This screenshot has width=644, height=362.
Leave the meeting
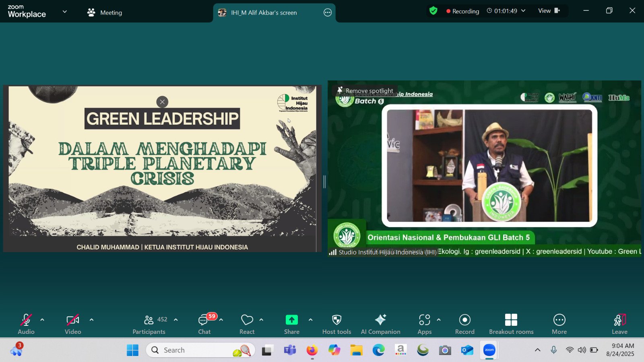click(x=619, y=324)
